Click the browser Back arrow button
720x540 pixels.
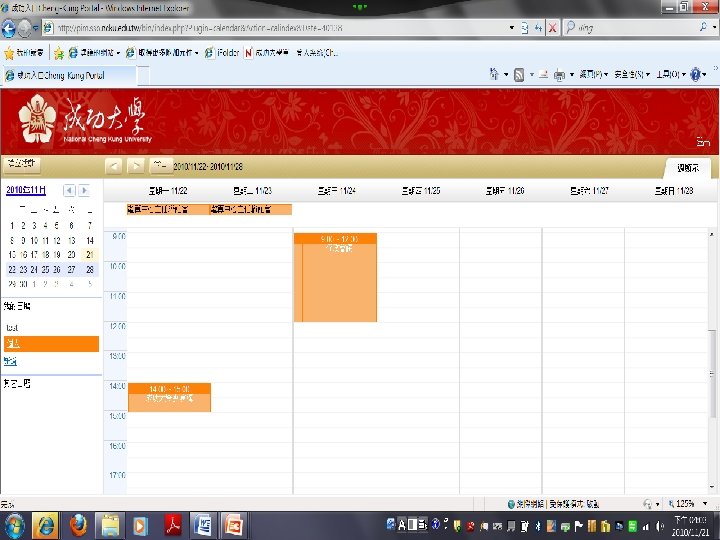tap(9, 28)
